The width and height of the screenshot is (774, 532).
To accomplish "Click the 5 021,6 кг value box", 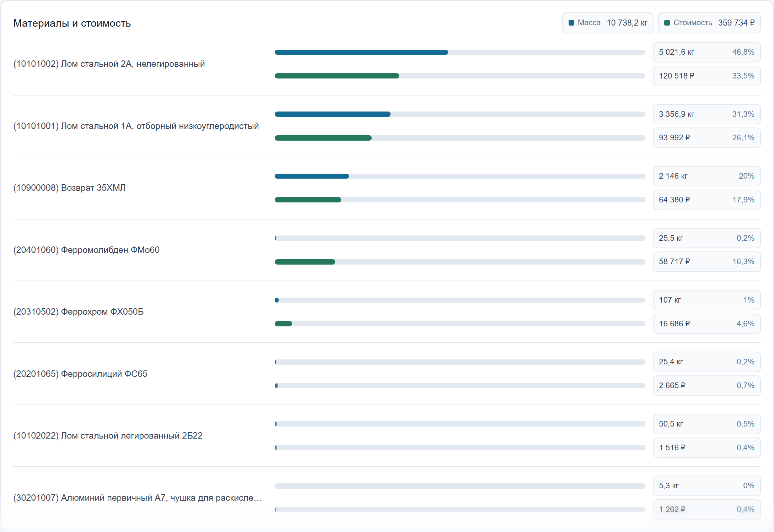I will [x=706, y=52].
